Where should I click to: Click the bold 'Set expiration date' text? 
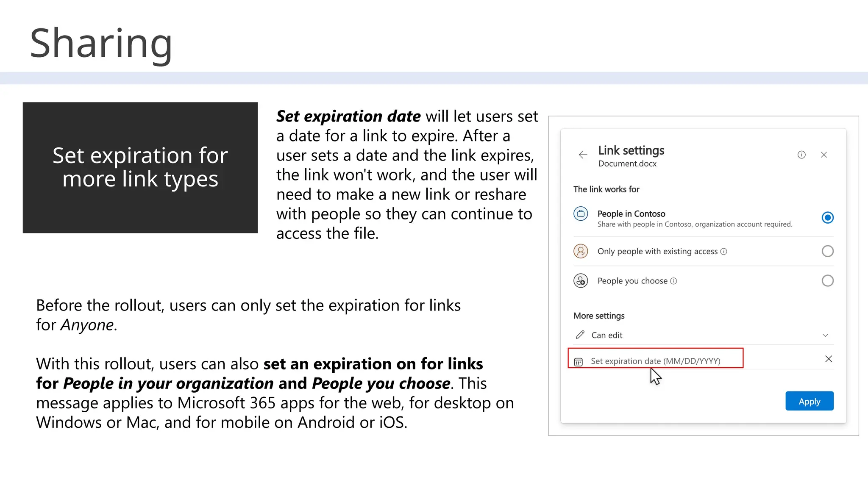pyautogui.click(x=348, y=116)
